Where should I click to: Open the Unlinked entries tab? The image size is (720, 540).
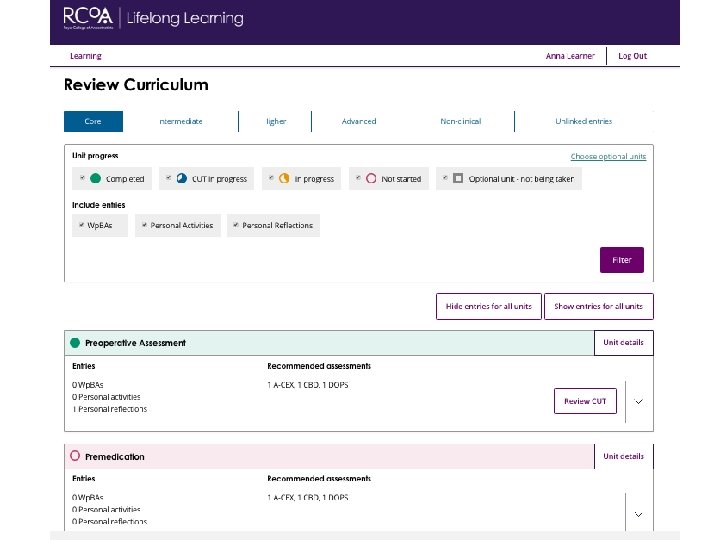tap(584, 121)
